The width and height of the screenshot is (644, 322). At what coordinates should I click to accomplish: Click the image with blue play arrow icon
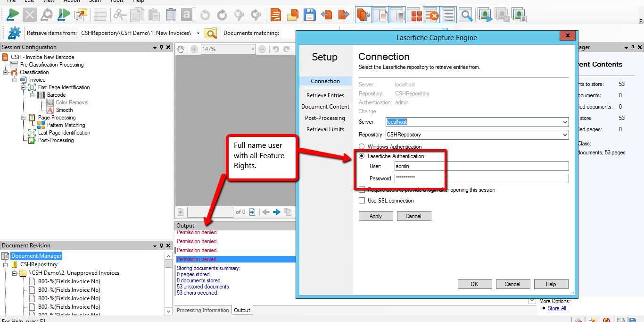485,15
